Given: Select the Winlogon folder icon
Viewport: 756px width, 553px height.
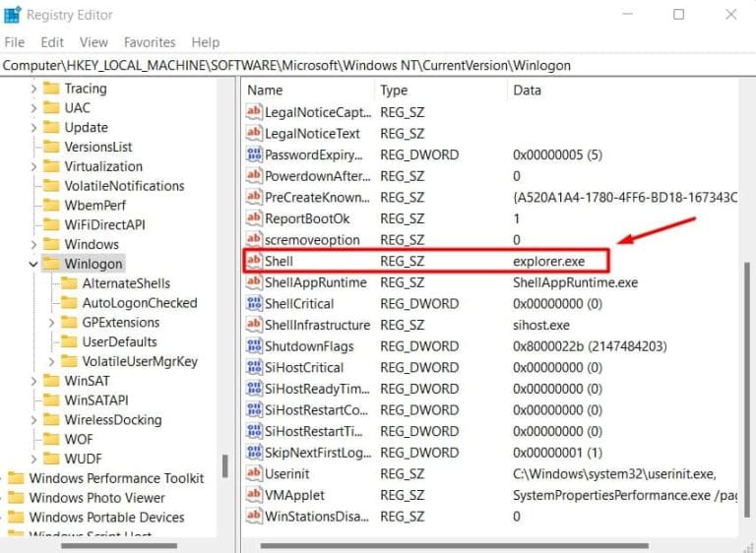Looking at the screenshot, I should 51,264.
